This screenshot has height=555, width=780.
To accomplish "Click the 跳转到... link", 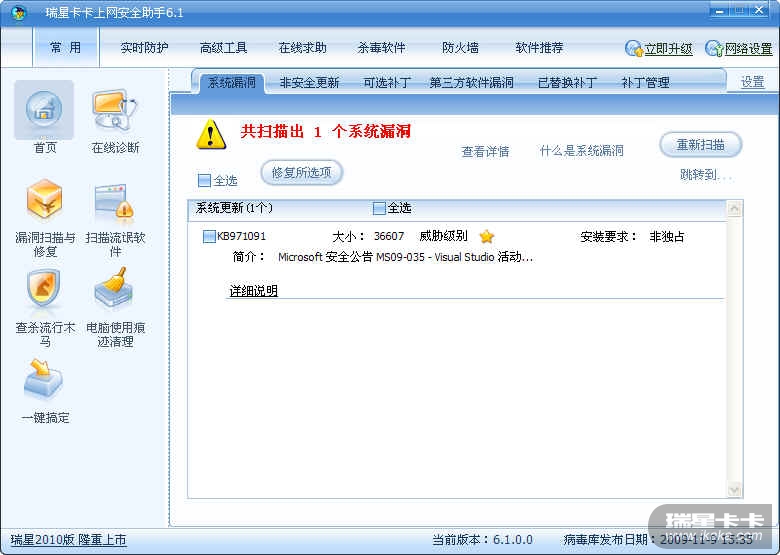I will 706,175.
